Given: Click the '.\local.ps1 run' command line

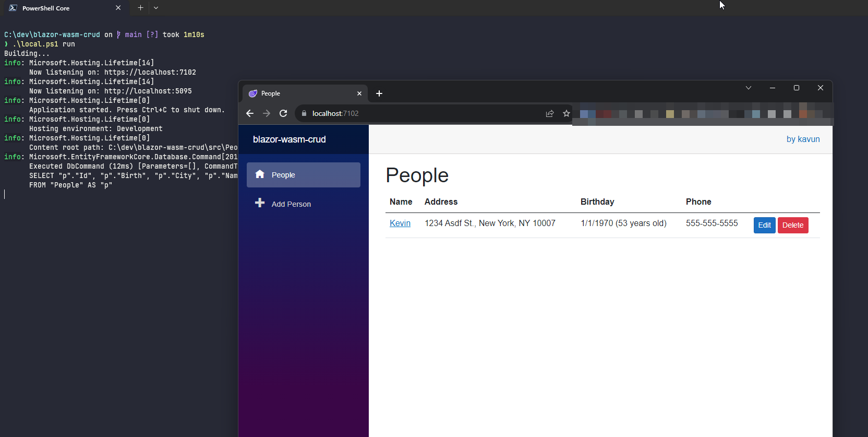Looking at the screenshot, I should point(44,44).
